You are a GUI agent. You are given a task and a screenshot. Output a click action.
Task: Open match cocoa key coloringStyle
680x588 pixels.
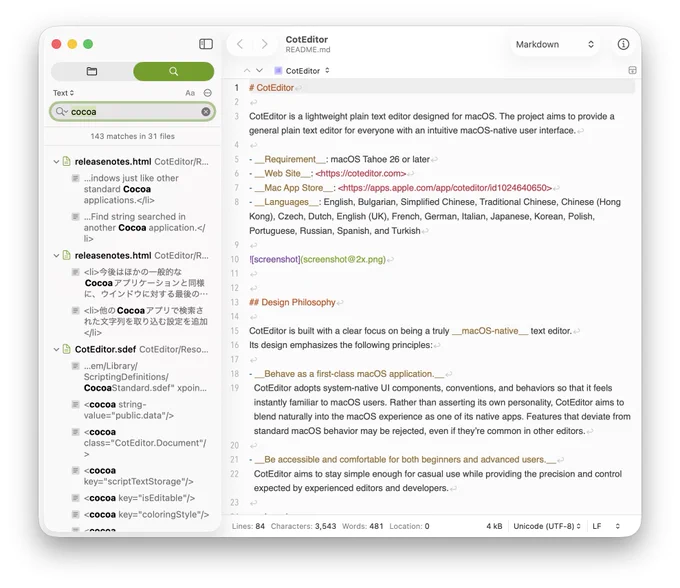pos(141,515)
